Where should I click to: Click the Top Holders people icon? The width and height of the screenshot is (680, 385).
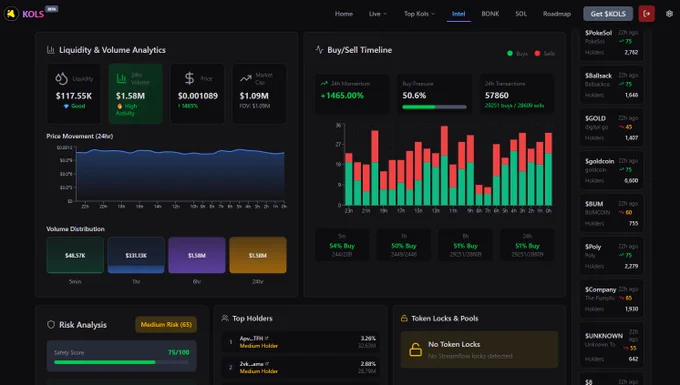(225, 318)
